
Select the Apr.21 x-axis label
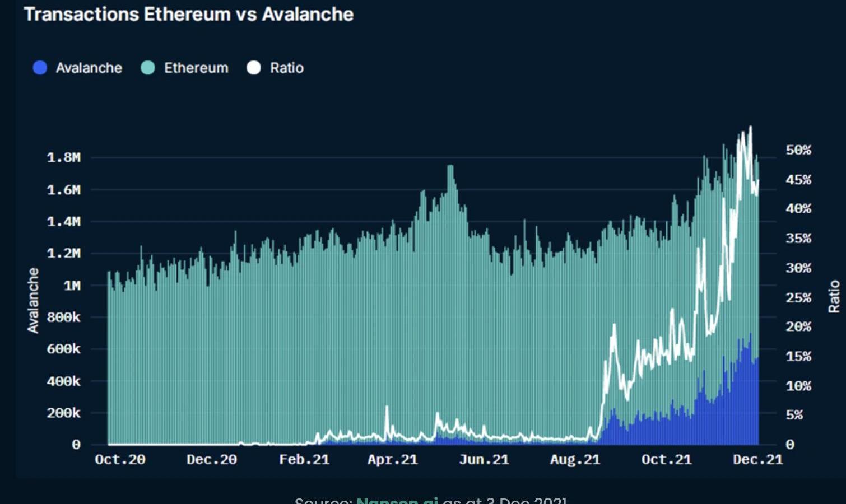[392, 460]
